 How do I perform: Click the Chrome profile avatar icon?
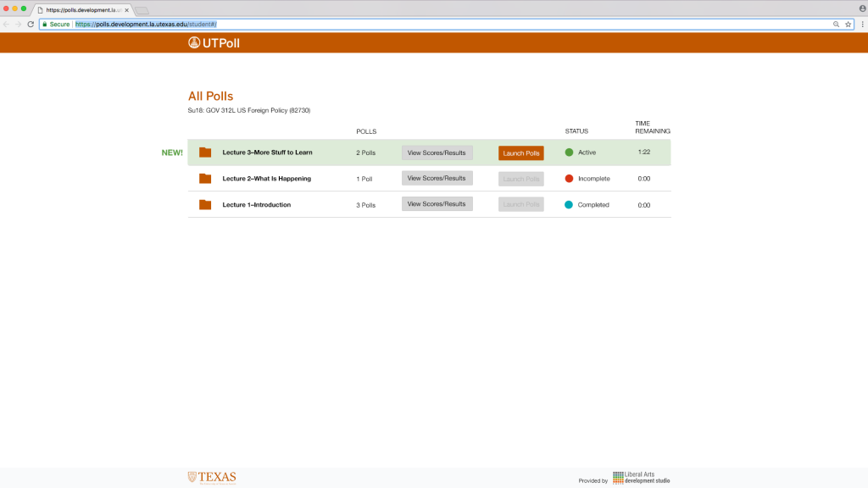(861, 8)
